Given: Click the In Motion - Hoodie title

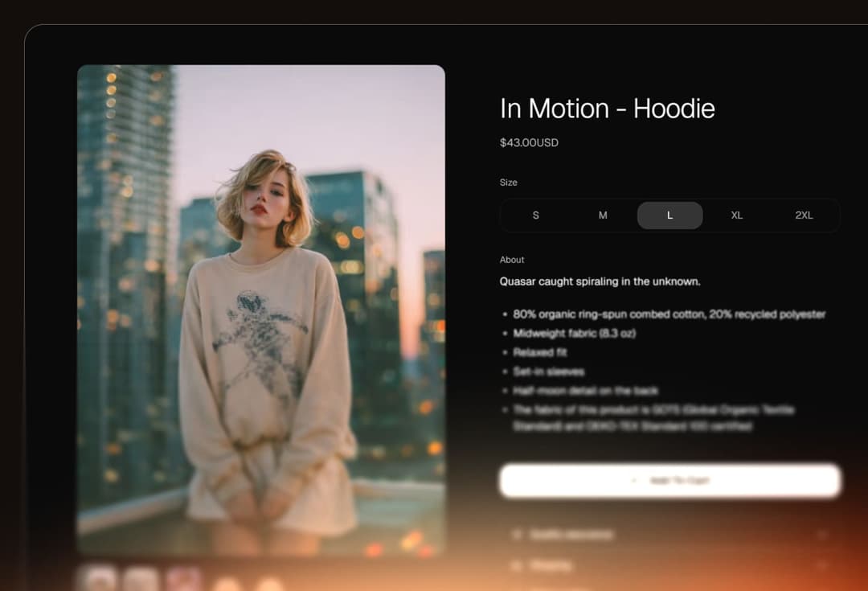Looking at the screenshot, I should [x=608, y=109].
